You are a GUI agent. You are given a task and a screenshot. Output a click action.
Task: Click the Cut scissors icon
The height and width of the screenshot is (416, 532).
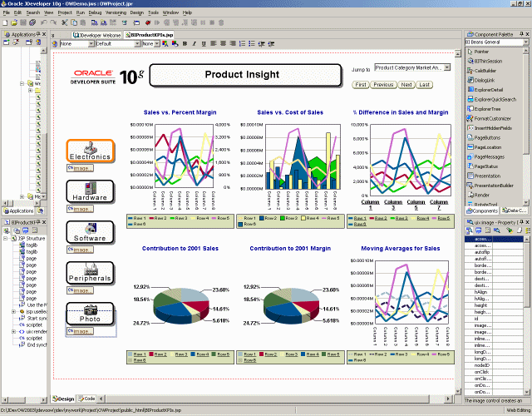[65, 22]
